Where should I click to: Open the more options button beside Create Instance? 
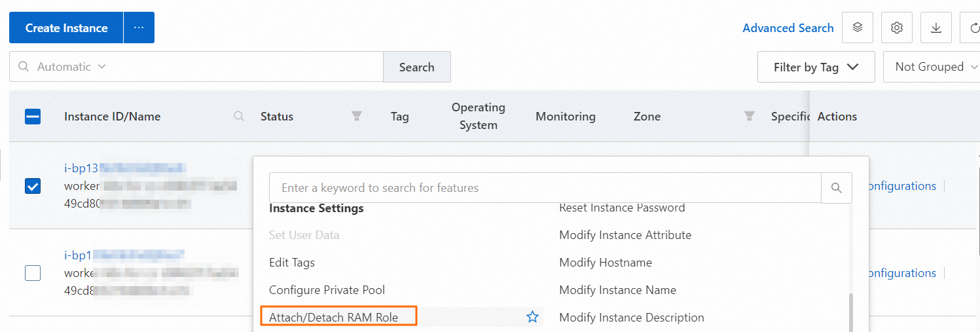(138, 28)
